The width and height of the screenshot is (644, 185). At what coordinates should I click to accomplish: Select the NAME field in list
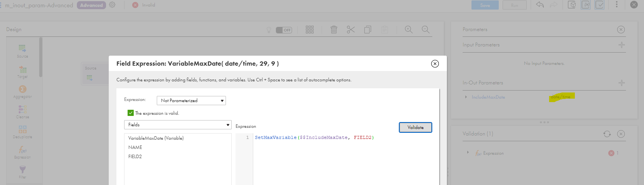pos(135,147)
